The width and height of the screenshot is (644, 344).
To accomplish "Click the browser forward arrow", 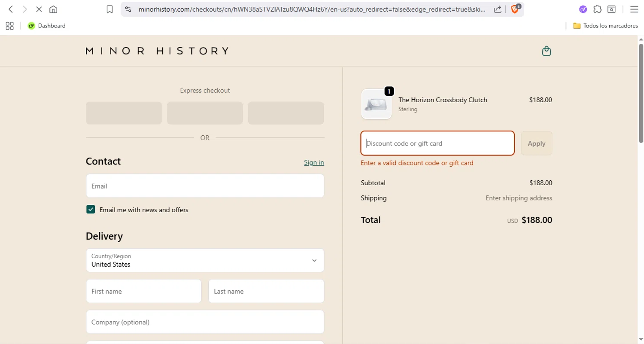I will (x=24, y=9).
